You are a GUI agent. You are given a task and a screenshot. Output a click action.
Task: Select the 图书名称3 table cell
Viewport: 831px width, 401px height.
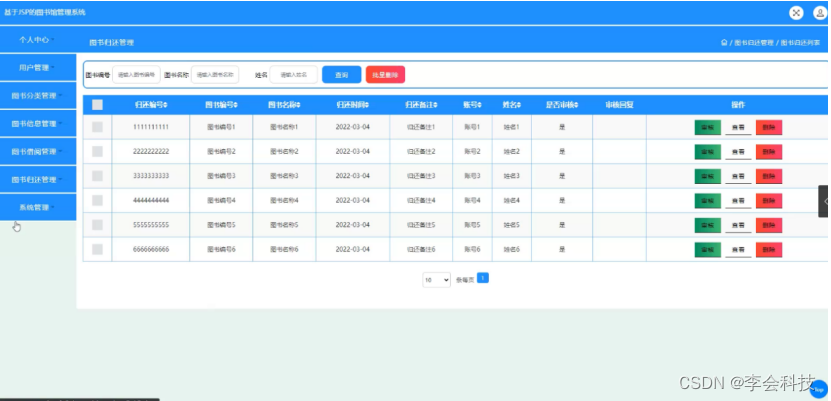pos(284,176)
